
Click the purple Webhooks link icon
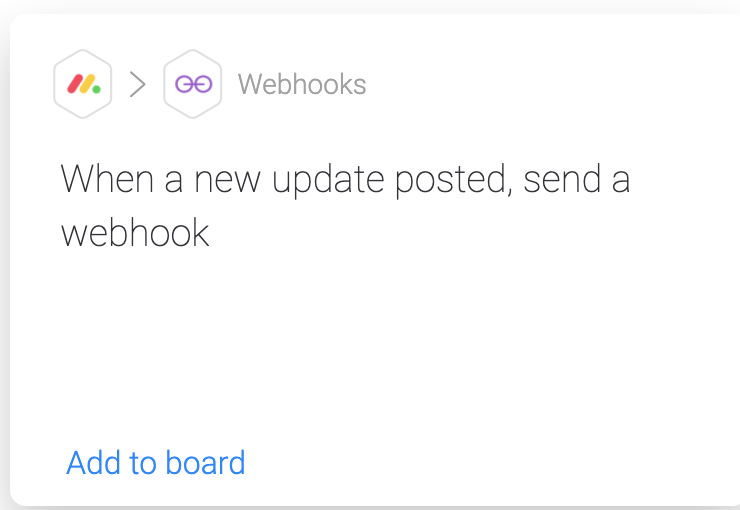point(193,84)
